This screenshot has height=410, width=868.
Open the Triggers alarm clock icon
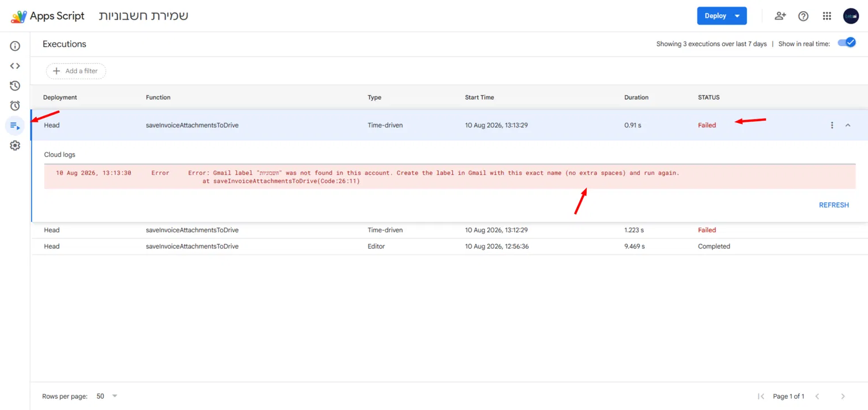[x=15, y=106]
